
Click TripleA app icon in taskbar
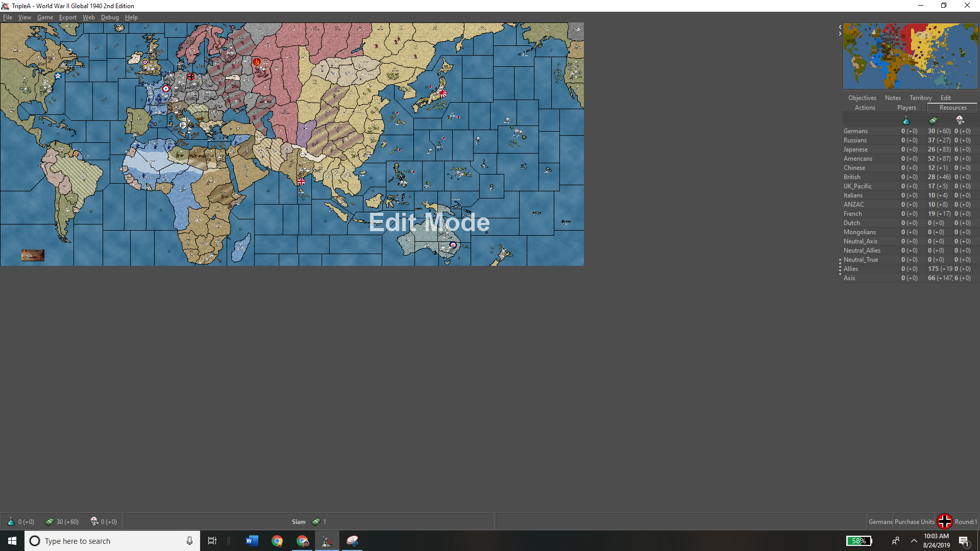point(327,541)
